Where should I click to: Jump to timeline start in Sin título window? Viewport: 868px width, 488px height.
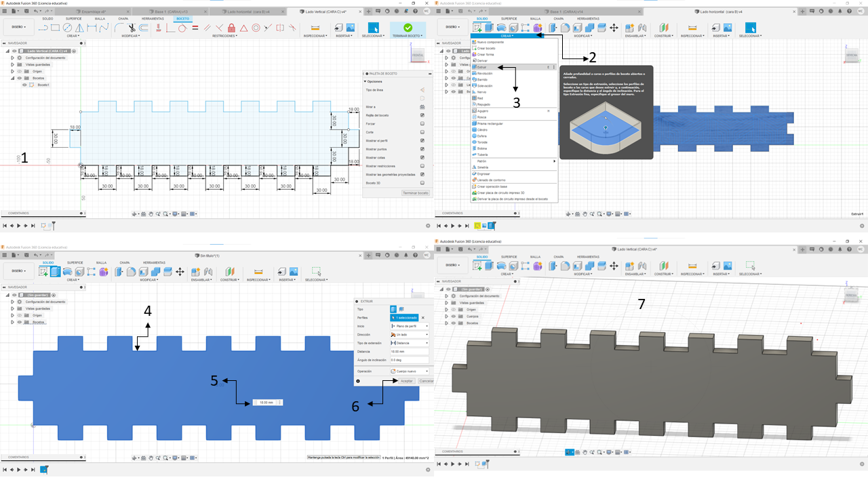coord(5,469)
